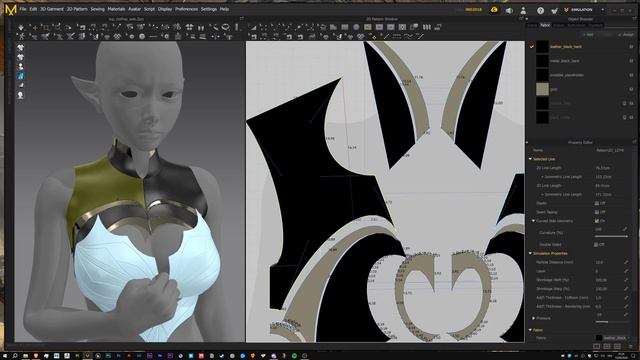
Task: Adjust the Curvature slider
Action: click(x=611, y=236)
